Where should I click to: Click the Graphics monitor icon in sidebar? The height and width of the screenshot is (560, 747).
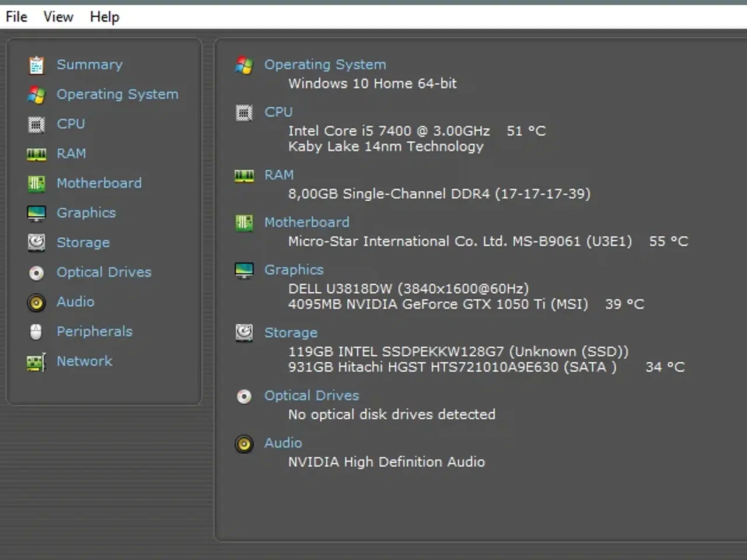(36, 213)
